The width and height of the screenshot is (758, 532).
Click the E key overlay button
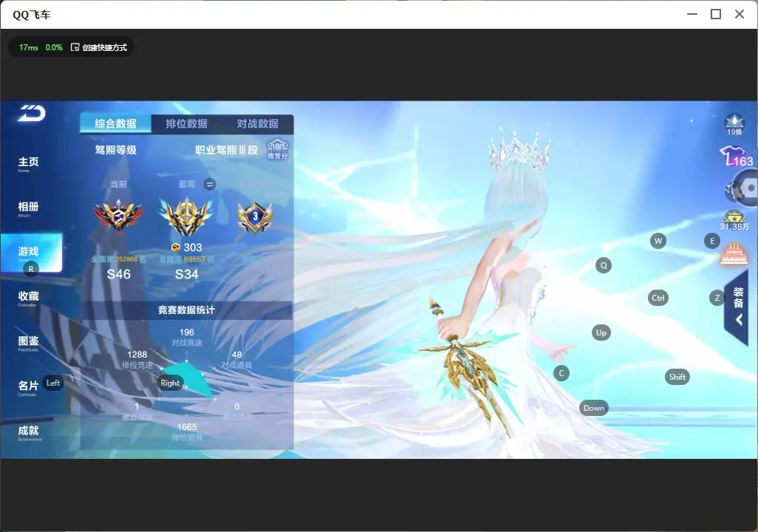click(x=712, y=241)
